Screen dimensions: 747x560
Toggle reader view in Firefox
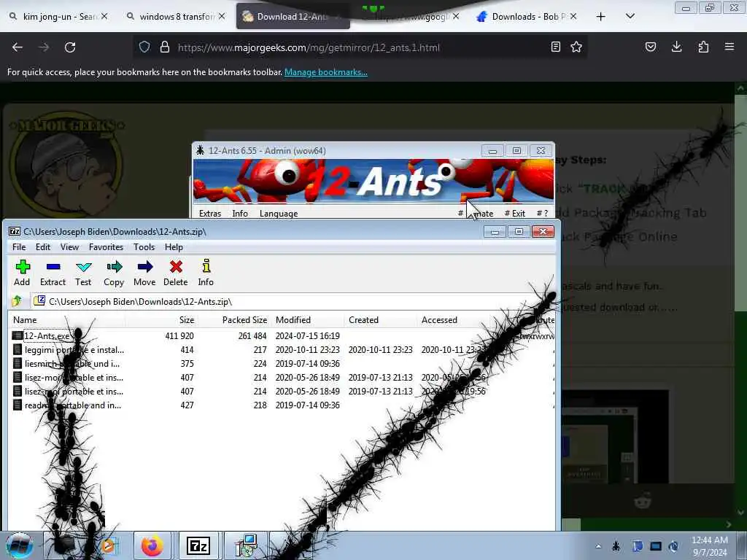pos(555,47)
